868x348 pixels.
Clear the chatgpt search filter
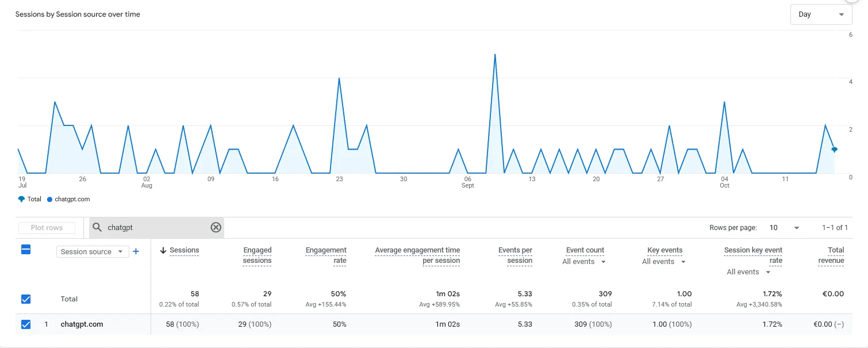click(x=216, y=227)
